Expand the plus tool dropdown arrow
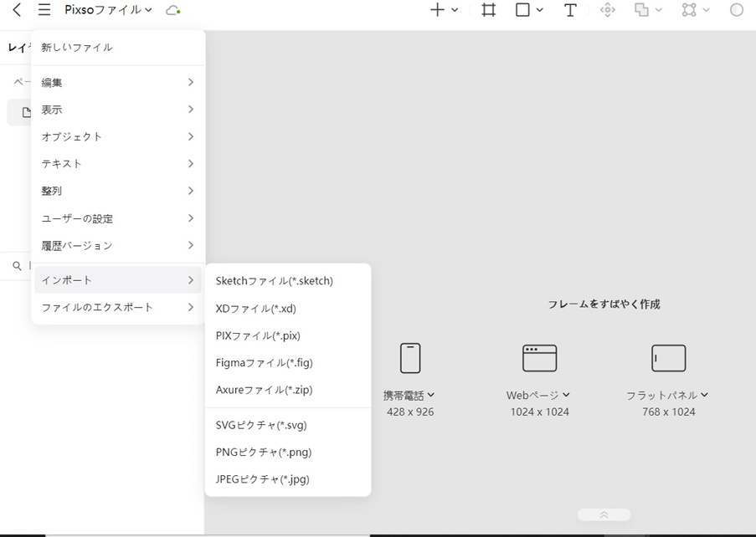 coord(455,10)
